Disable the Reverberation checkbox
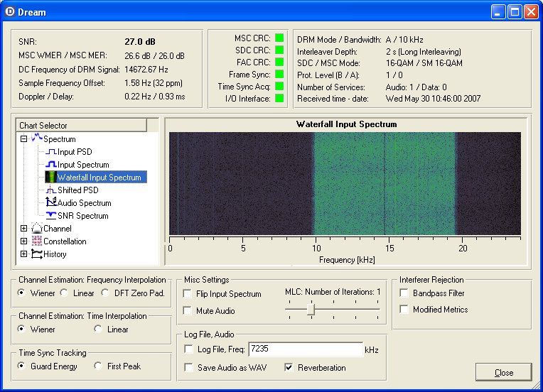543x392 pixels. point(290,368)
